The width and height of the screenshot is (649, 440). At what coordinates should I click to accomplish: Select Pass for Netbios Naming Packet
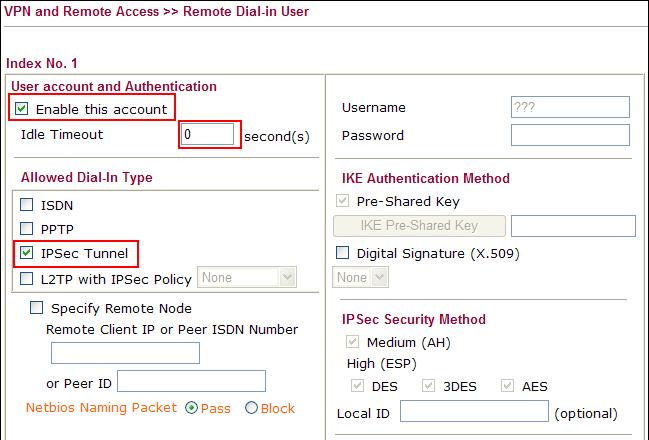point(193,408)
